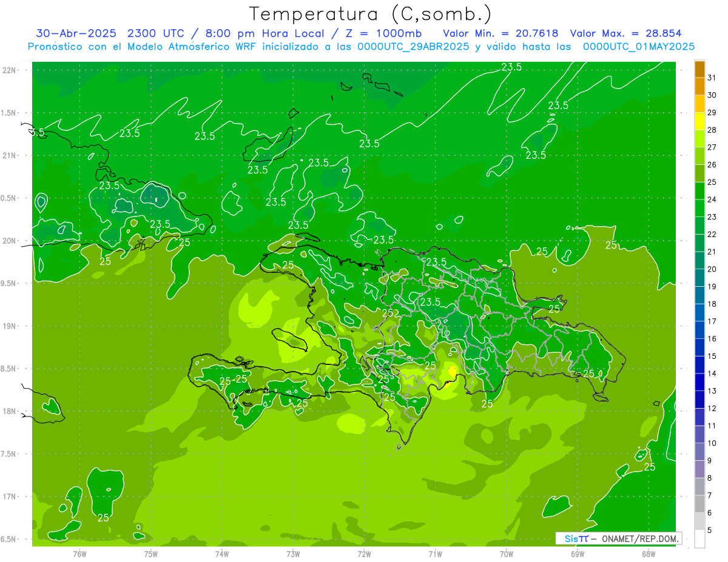The image size is (728, 562).
Task: Click the '20' label on color scale
Action: pyautogui.click(x=712, y=269)
